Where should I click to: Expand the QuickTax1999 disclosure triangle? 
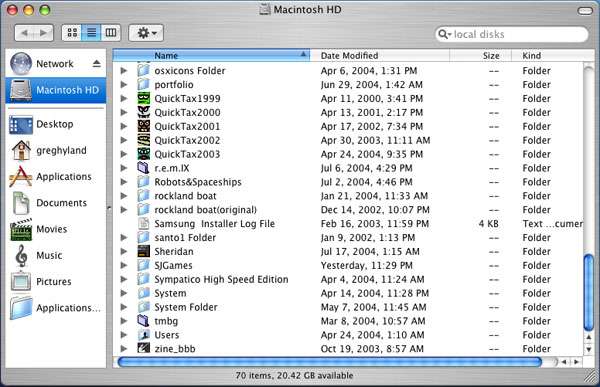(x=124, y=98)
